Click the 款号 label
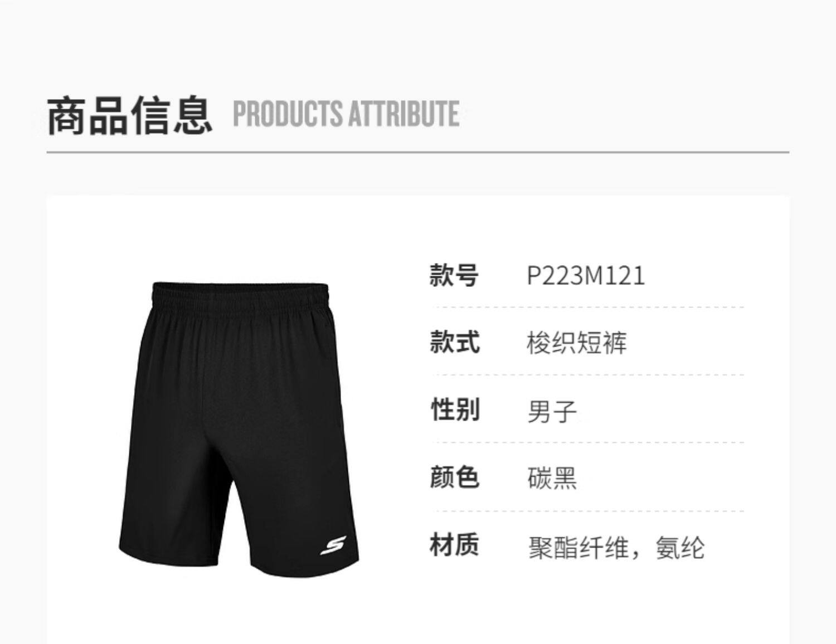Screen dimensions: 836x644 coord(454,275)
